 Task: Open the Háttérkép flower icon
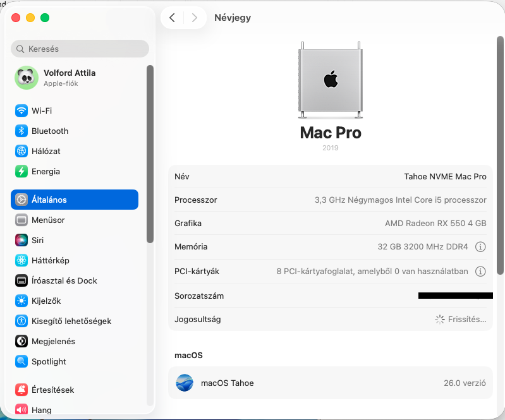pyautogui.click(x=21, y=260)
